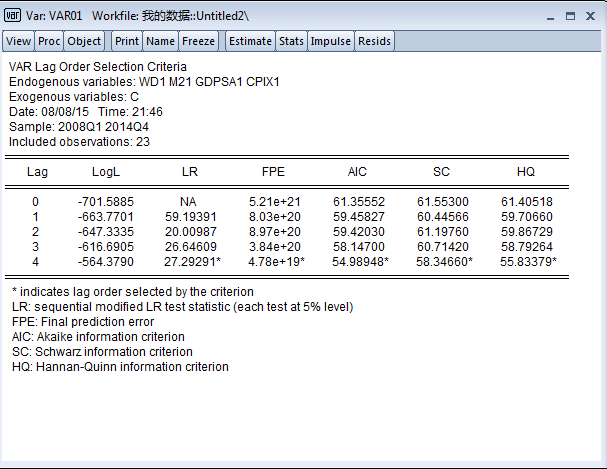Minimize the VAR01 window
The height and width of the screenshot is (469, 607).
(x=547, y=16)
